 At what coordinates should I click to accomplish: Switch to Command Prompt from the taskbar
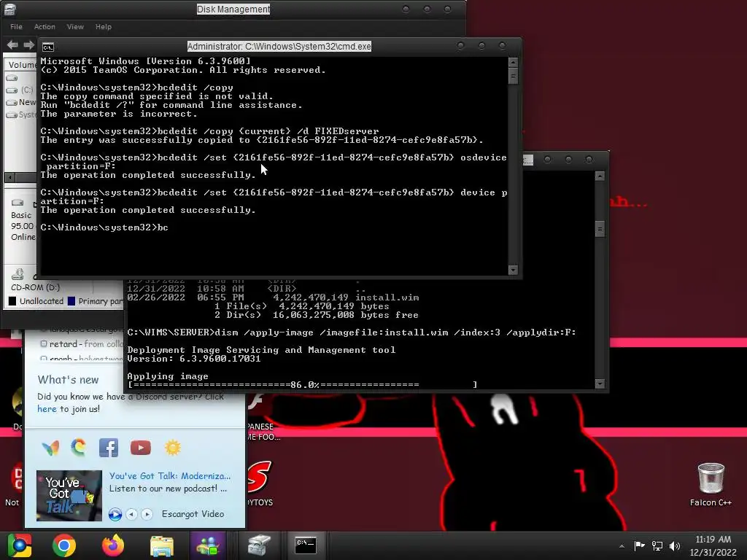tap(306, 545)
